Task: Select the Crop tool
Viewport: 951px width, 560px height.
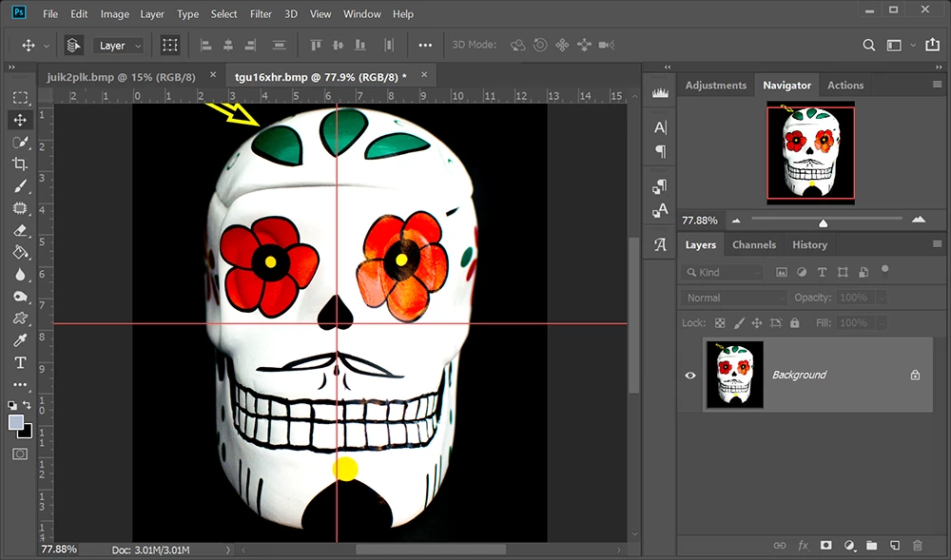Action: [20, 164]
